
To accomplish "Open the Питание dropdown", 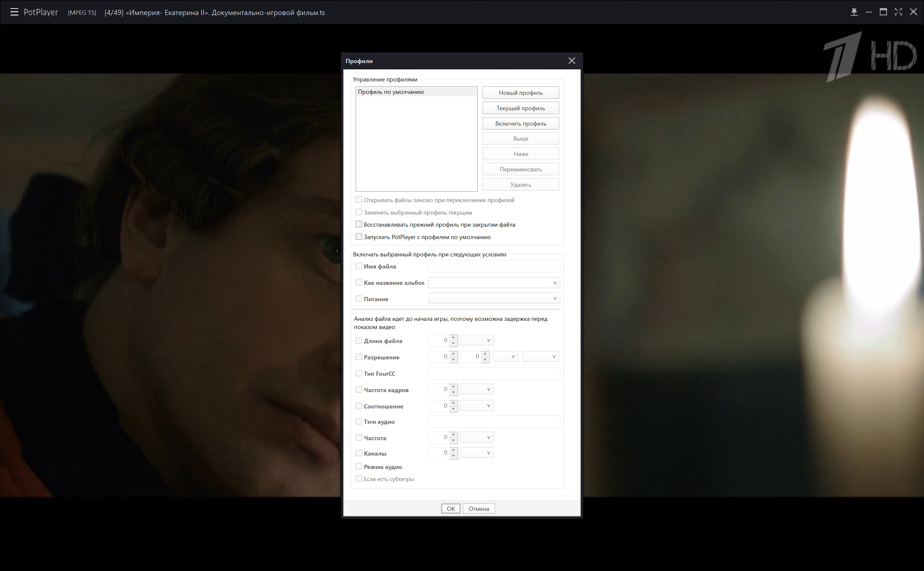I will tap(494, 298).
